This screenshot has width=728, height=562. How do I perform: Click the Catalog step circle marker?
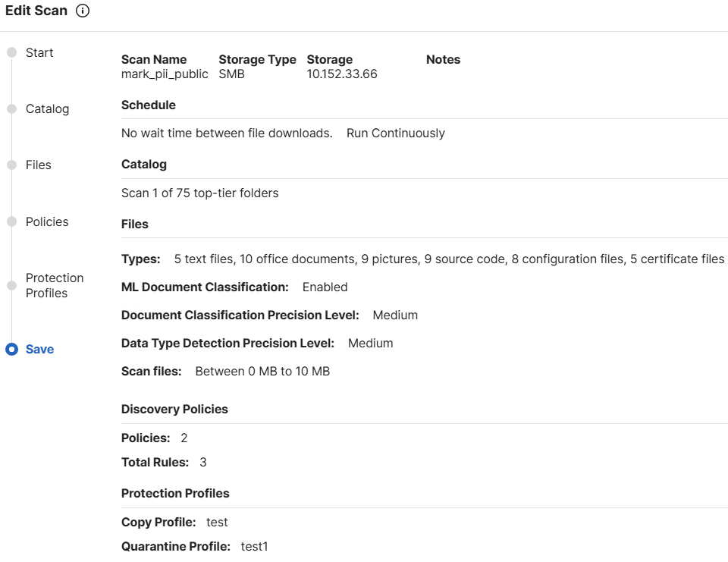(x=11, y=109)
